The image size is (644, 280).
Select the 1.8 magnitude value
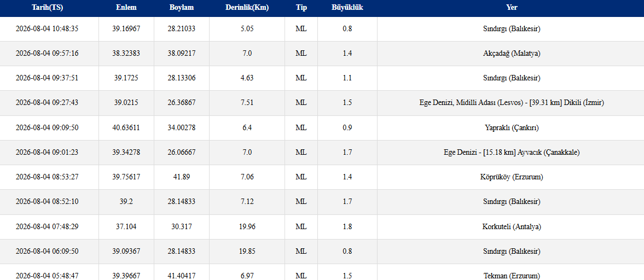tap(347, 226)
